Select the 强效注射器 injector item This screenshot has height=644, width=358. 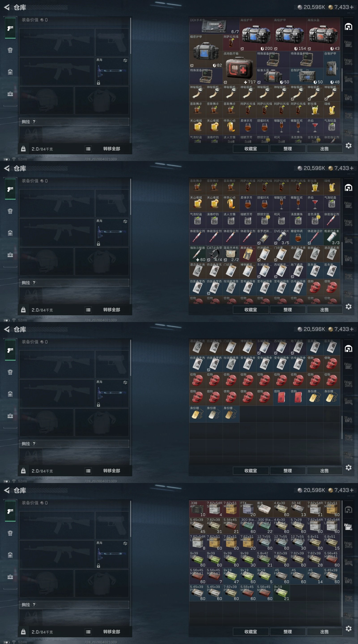(x=197, y=254)
